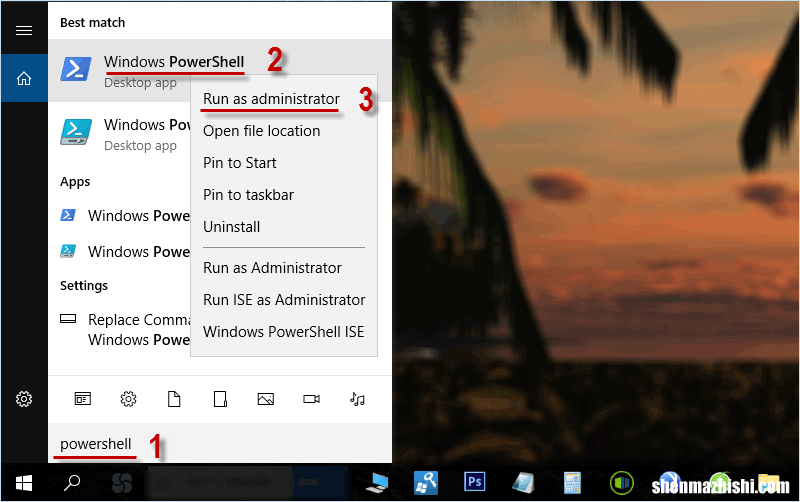
Task: Select Pin to Start
Action: click(x=284, y=163)
